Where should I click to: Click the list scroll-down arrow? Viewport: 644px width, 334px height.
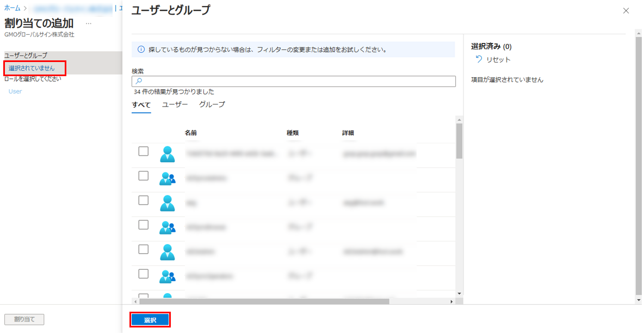pyautogui.click(x=459, y=293)
